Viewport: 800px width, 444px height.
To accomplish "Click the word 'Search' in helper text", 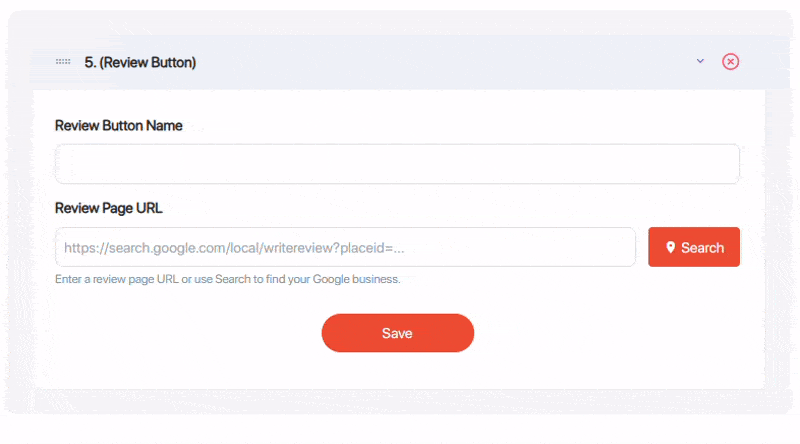I will 233,279.
